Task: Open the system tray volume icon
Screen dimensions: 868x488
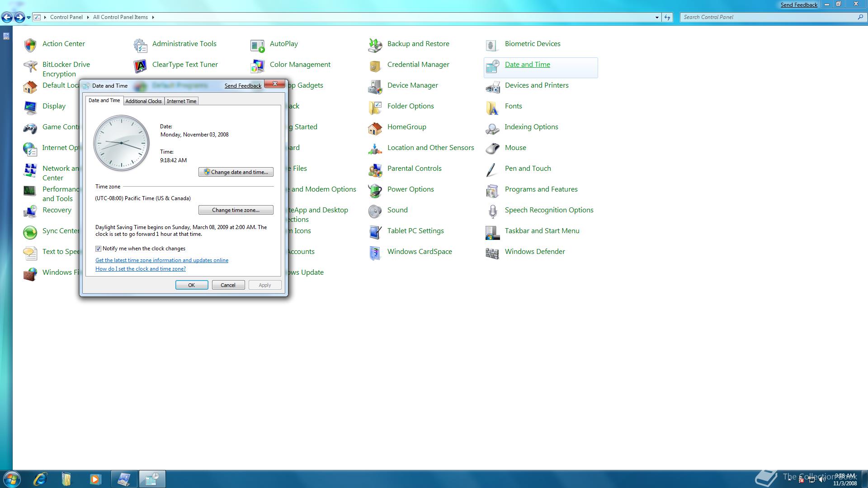Action: (822, 480)
